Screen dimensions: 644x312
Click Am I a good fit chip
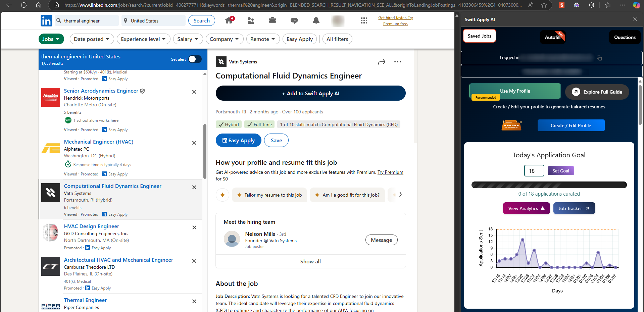click(x=347, y=195)
